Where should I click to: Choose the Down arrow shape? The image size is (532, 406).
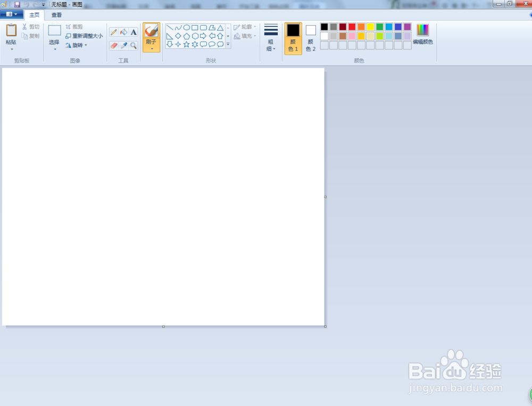pos(170,44)
